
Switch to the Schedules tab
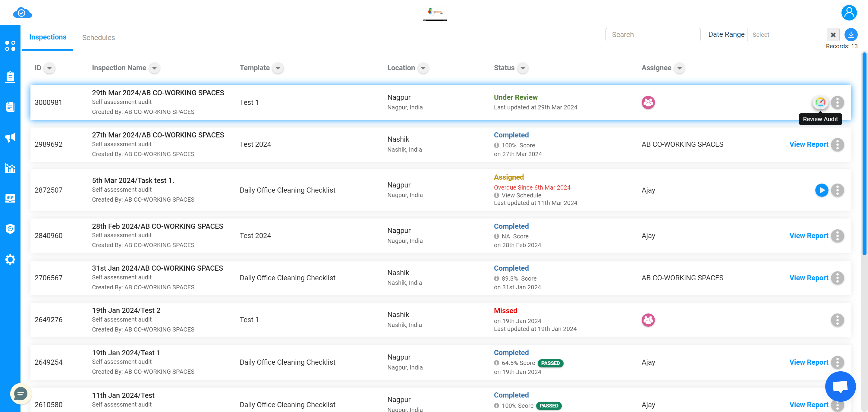pyautogui.click(x=98, y=37)
